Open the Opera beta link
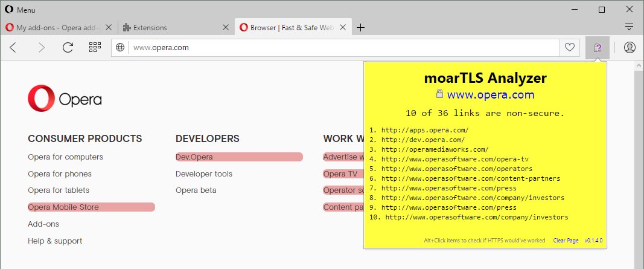 (x=196, y=190)
